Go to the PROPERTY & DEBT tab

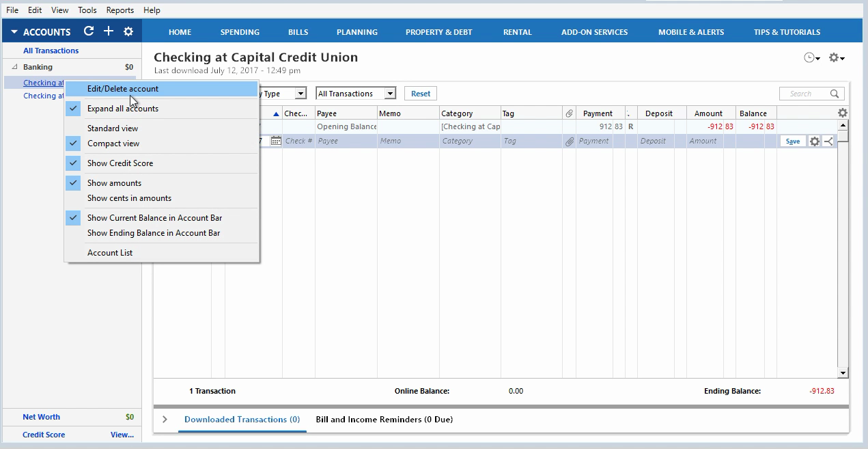[439, 32]
